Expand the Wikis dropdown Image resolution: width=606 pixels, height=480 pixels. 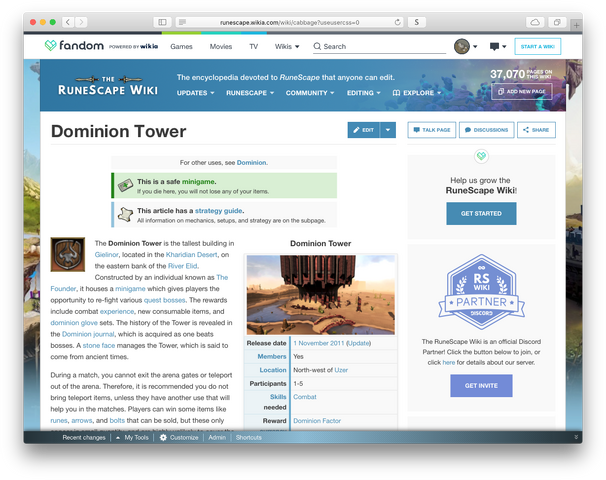[287, 46]
